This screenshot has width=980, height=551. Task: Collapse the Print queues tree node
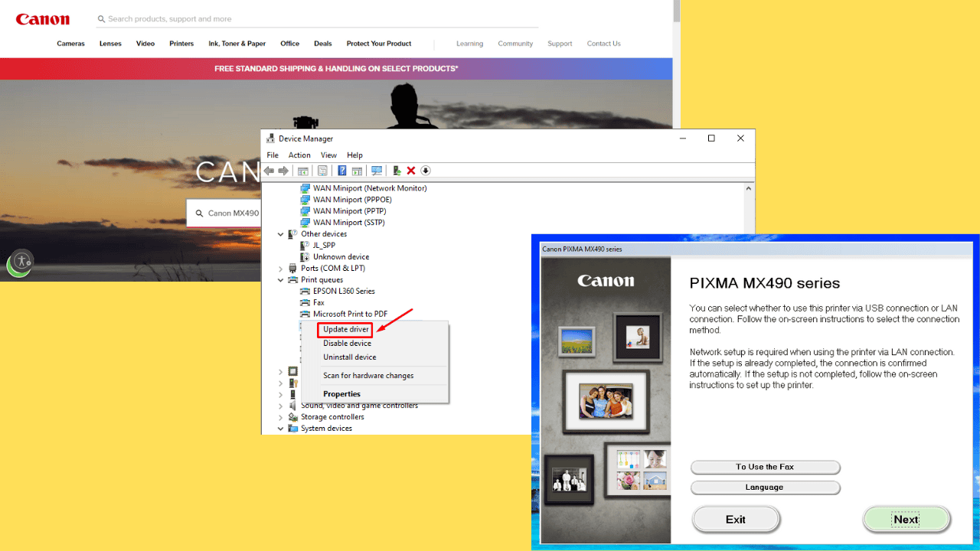tap(281, 280)
